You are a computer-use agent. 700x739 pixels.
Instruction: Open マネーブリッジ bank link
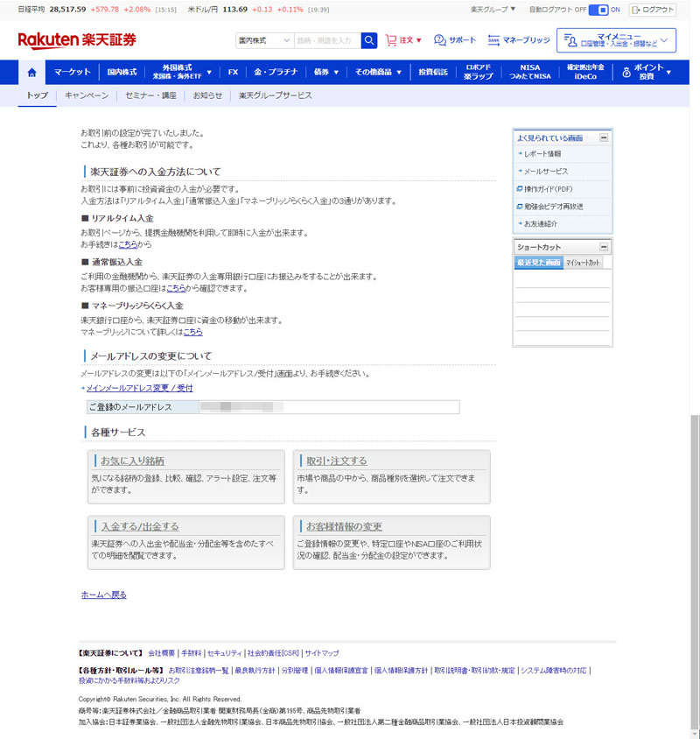click(518, 40)
